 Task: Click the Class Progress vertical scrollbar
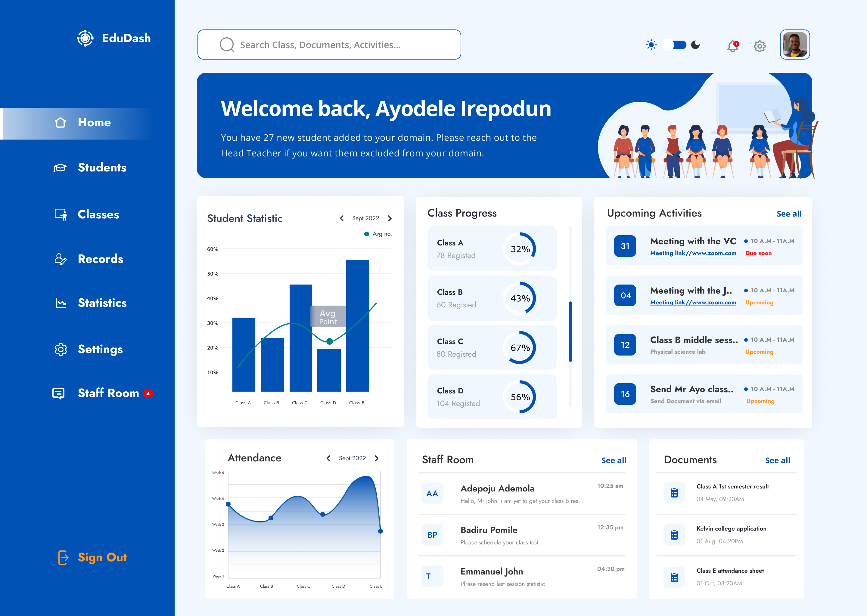(x=570, y=331)
